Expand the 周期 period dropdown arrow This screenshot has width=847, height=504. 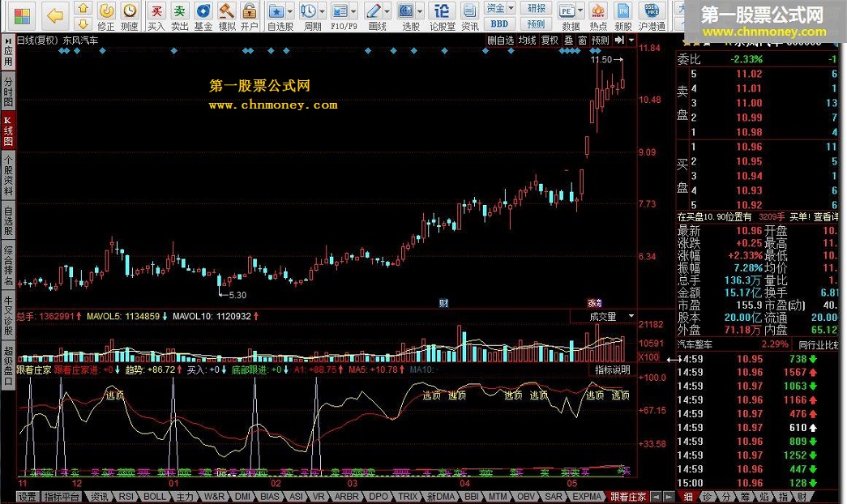click(x=323, y=11)
